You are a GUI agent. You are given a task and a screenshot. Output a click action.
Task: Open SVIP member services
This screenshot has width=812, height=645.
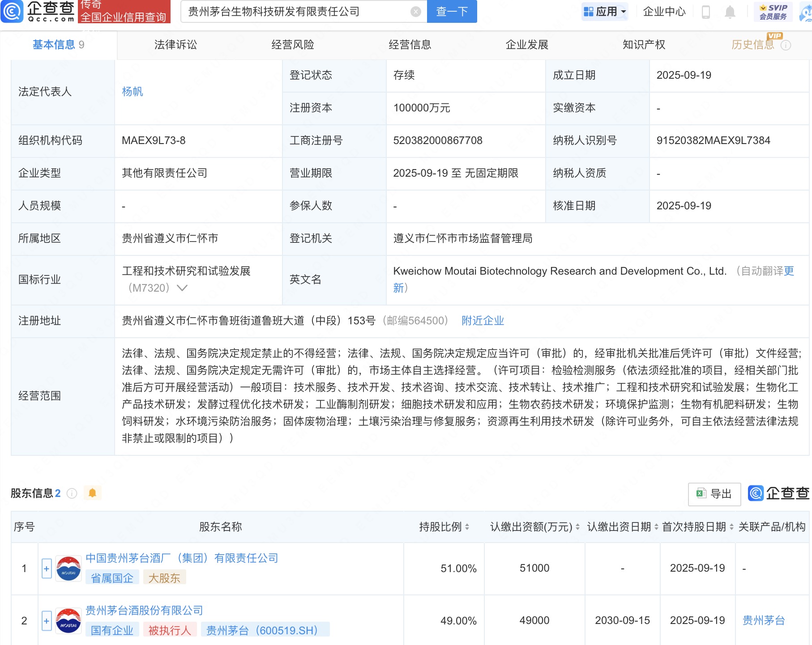tap(773, 12)
